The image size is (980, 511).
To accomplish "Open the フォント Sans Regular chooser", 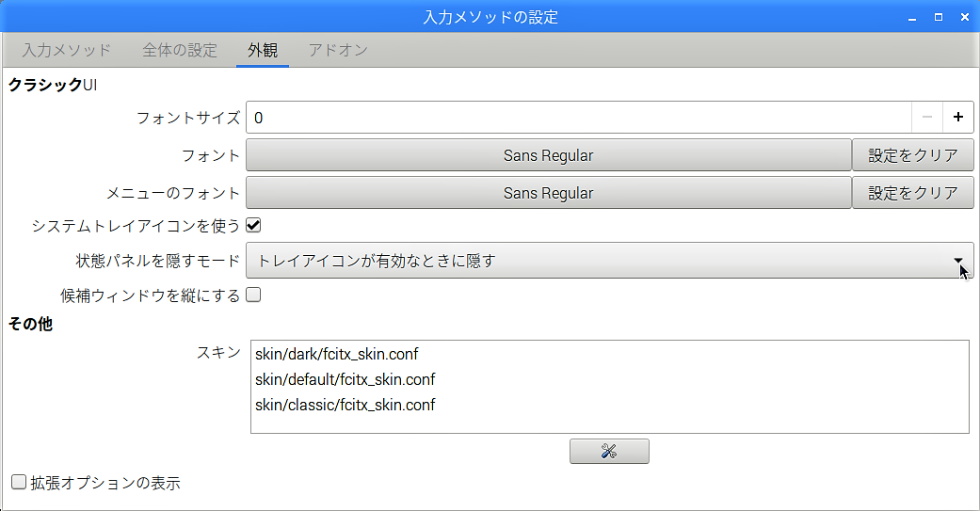I will click(548, 155).
